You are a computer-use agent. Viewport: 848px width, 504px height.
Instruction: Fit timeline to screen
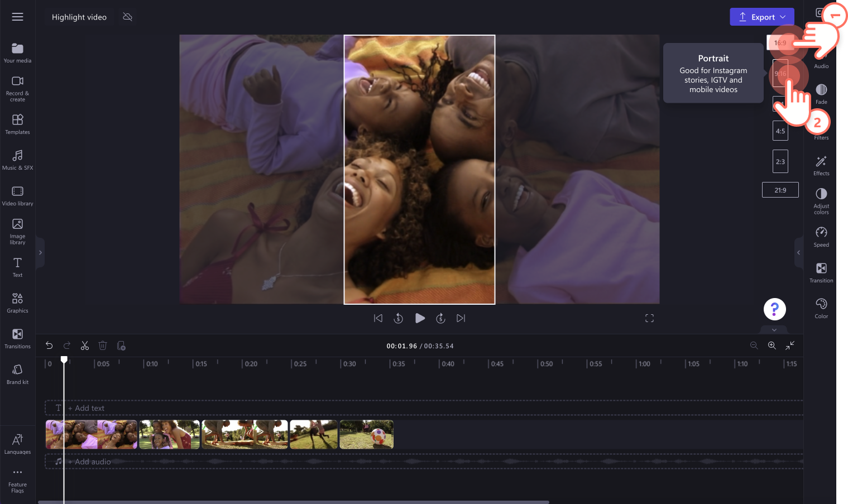click(x=790, y=345)
